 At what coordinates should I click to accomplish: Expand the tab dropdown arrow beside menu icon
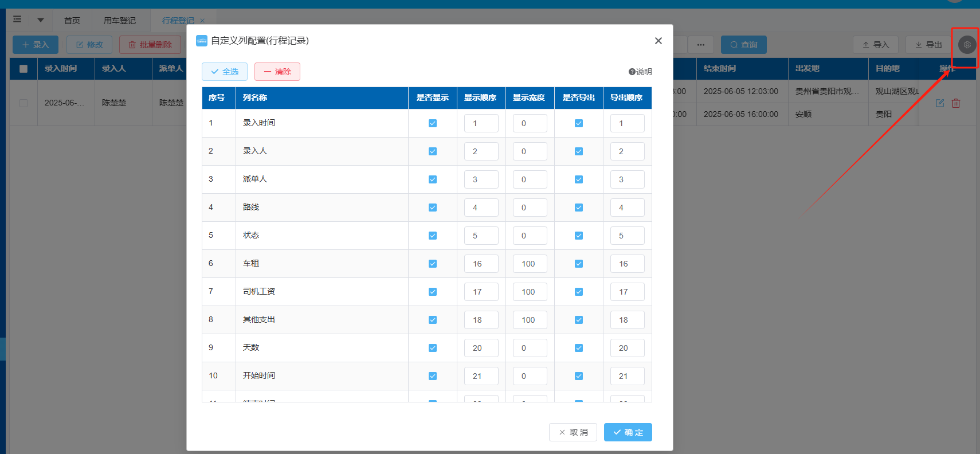pyautogui.click(x=41, y=20)
